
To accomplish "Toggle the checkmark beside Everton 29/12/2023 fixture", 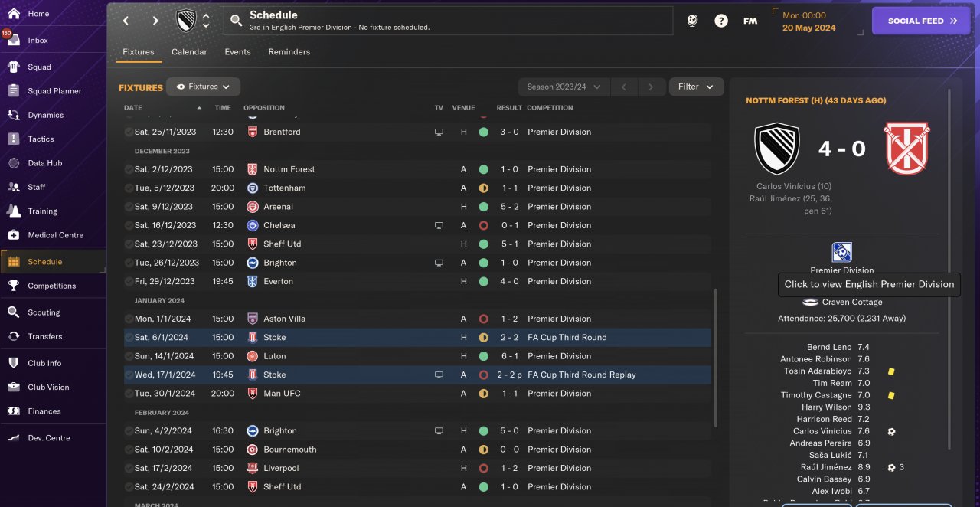I will [x=129, y=282].
